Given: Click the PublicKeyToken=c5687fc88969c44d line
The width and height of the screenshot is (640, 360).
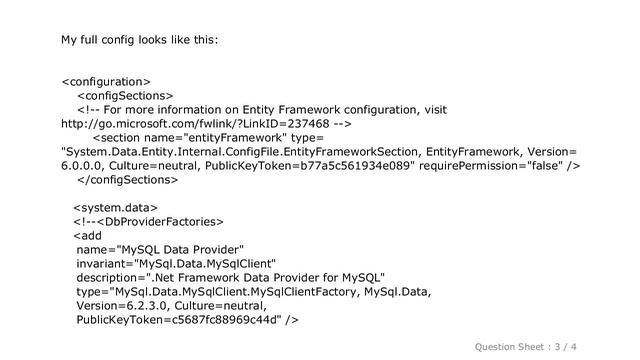Looking at the screenshot, I should (x=187, y=320).
